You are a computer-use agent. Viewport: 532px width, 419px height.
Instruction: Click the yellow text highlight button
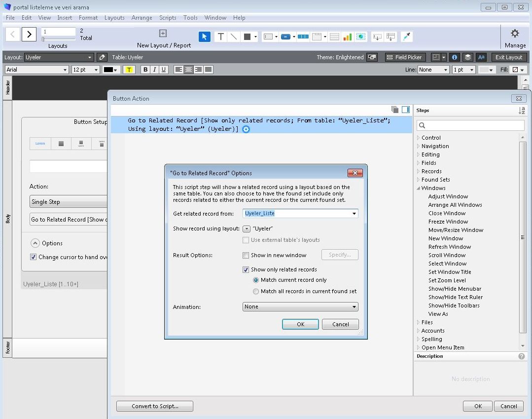click(129, 70)
